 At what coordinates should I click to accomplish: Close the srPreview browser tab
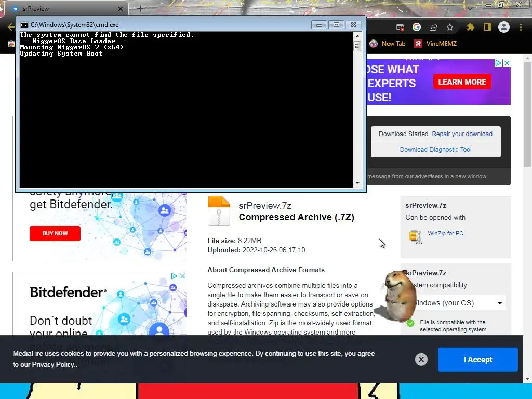click(121, 9)
